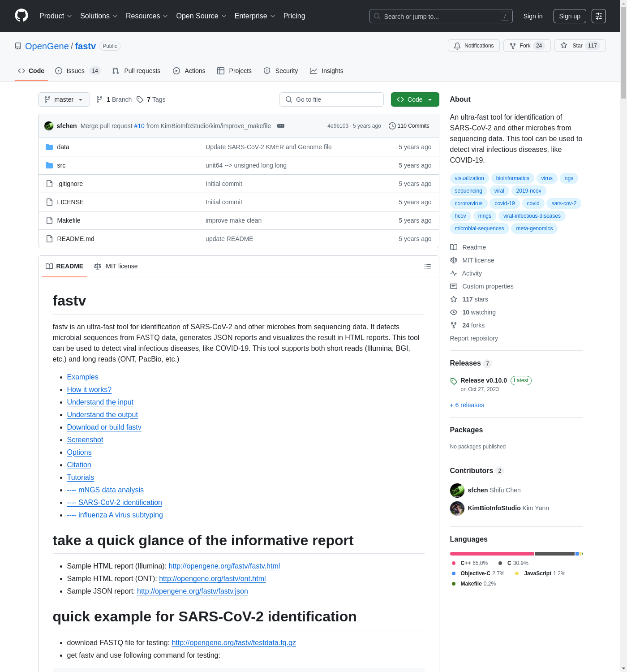Image resolution: width=627 pixels, height=672 pixels.
Task: Toggle repository Notifications bell
Action: pos(473,46)
